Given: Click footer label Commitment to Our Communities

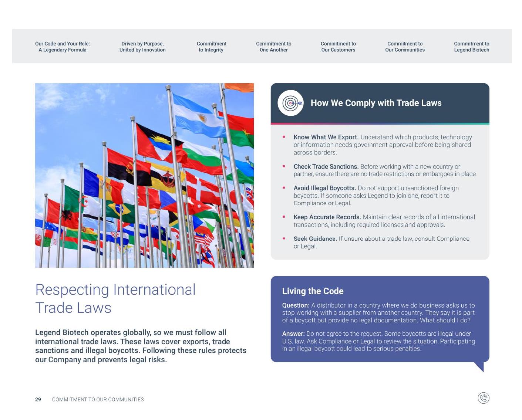Looking at the screenshot, I should tap(98, 399).
